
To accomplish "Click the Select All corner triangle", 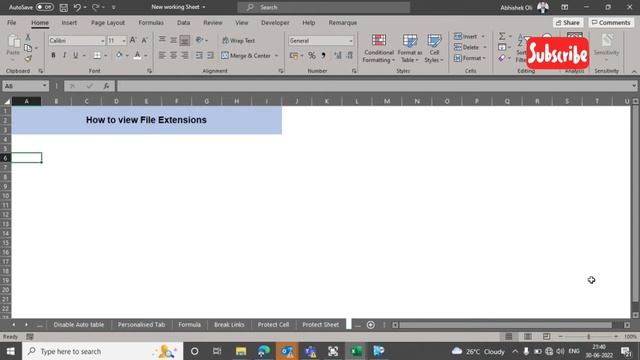I will click(x=7, y=101).
